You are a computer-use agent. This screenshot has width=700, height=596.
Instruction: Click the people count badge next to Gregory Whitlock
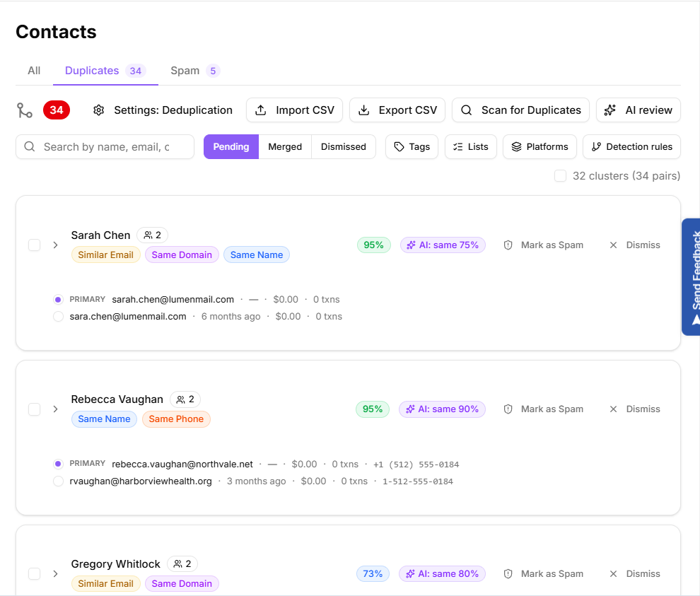click(x=182, y=564)
